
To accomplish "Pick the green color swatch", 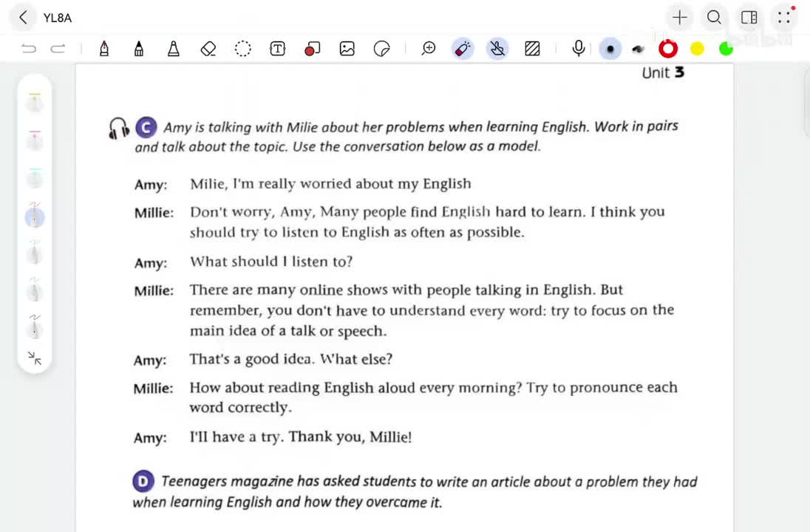I will (x=726, y=49).
